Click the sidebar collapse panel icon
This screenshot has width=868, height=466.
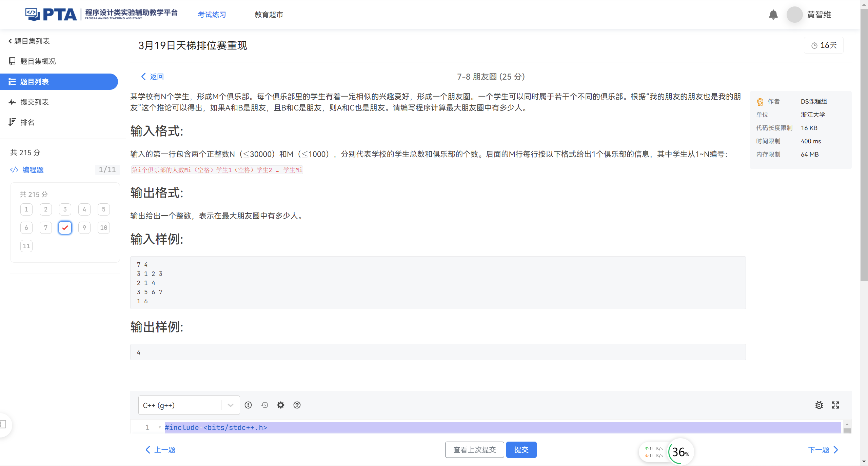point(3,424)
